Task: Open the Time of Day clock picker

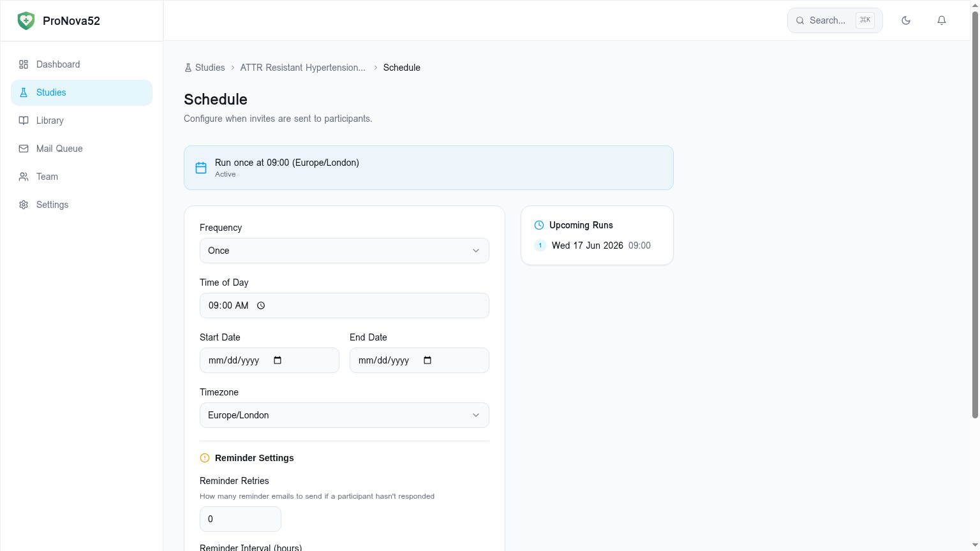Action: click(261, 305)
